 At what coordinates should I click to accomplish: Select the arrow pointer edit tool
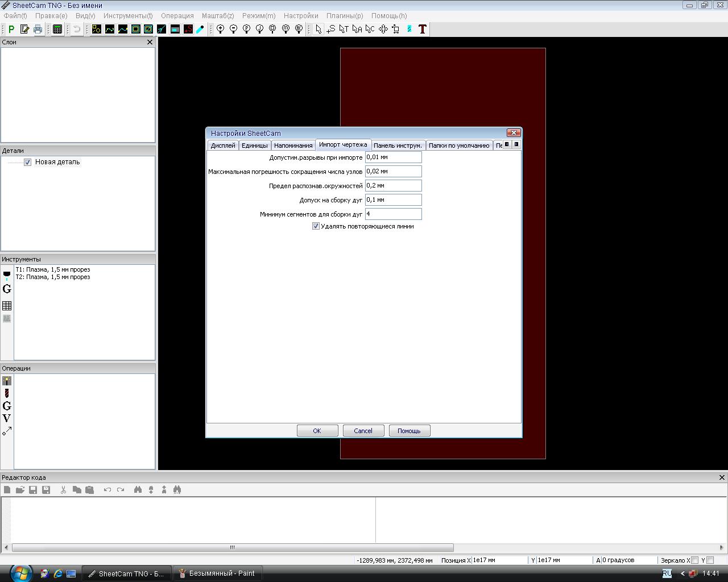(x=318, y=29)
